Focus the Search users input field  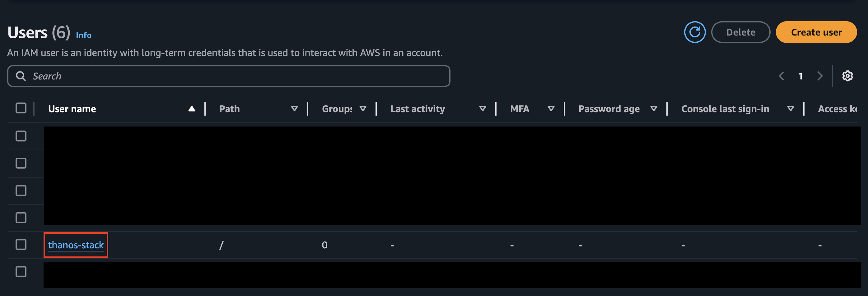pos(228,76)
